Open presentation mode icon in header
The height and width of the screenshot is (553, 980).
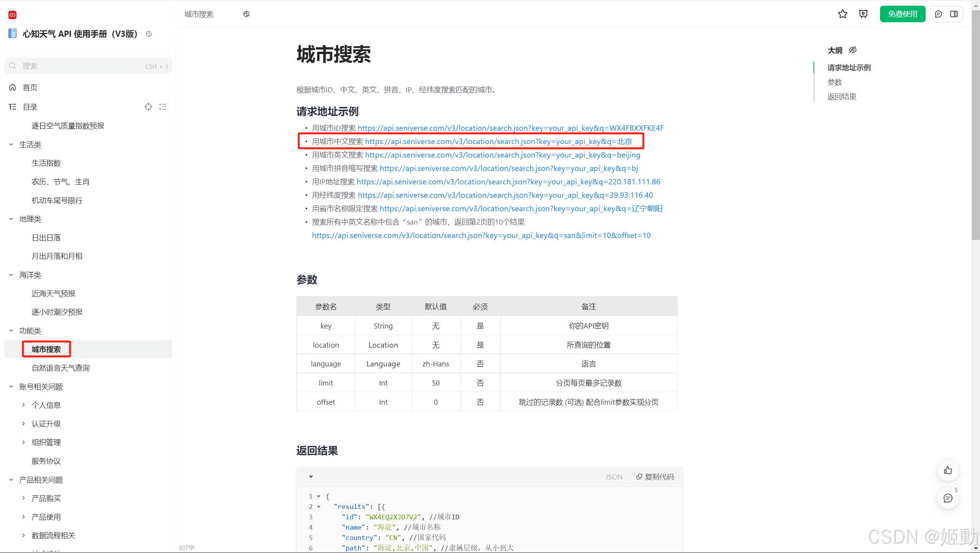(x=863, y=14)
